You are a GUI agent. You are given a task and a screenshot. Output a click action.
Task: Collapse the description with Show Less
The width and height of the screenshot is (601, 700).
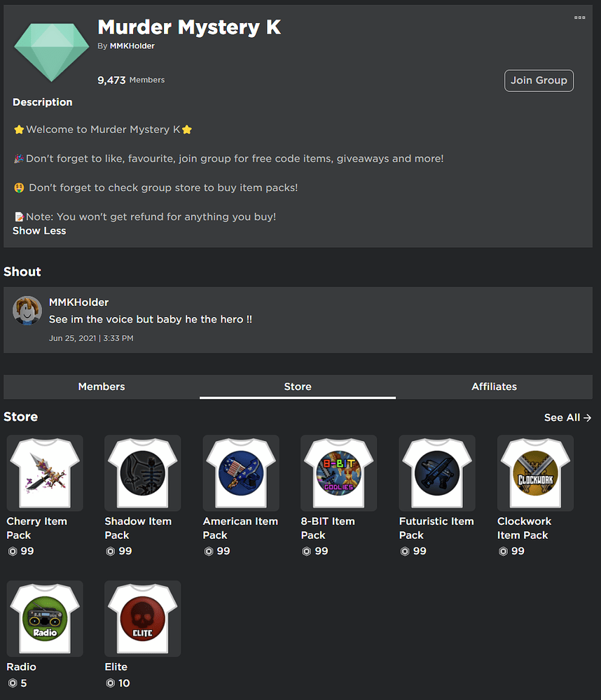(39, 230)
